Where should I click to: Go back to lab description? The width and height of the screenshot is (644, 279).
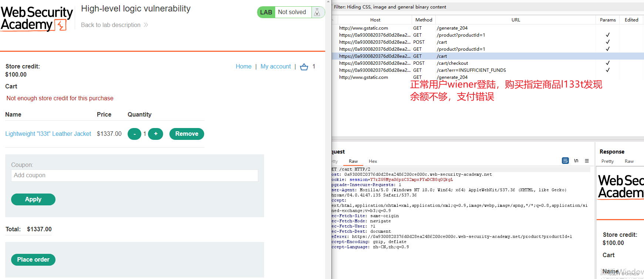pos(111,25)
